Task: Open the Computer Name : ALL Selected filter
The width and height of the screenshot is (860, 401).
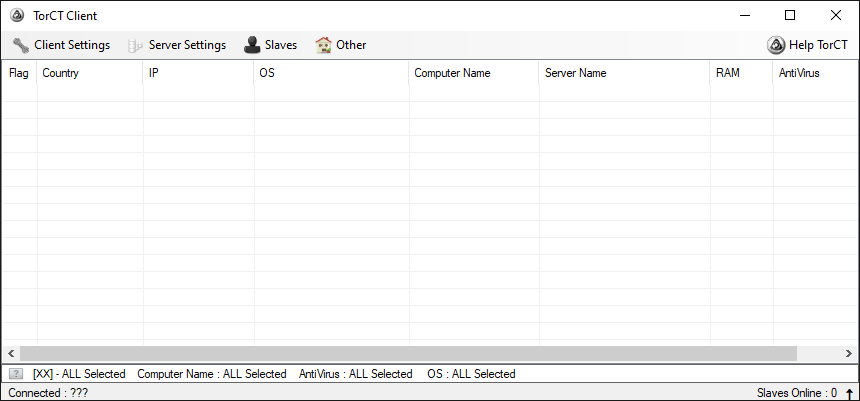Action: pyautogui.click(x=211, y=374)
